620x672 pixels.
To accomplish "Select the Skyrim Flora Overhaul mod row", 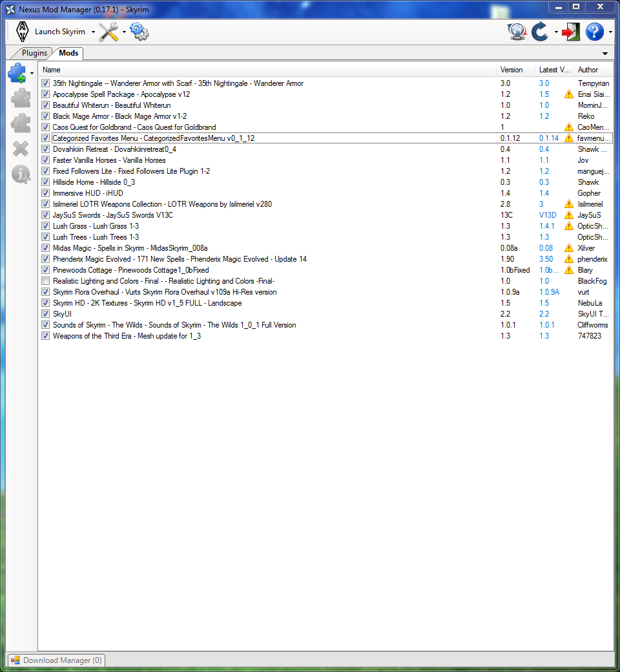I will [325, 292].
